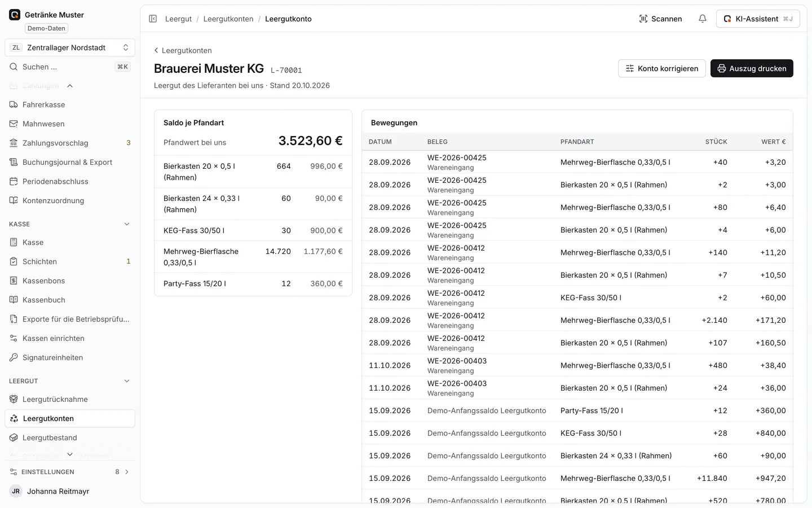Click the Periodenabschluss calendar icon
Image resolution: width=812 pixels, height=508 pixels.
tap(14, 181)
